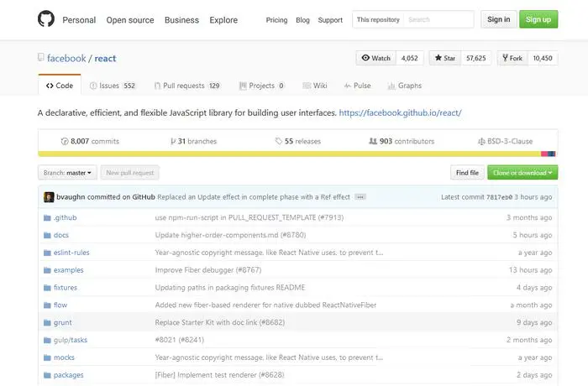The width and height of the screenshot is (588, 386).
Task: Click the GitHub octocat logo
Action: (x=46, y=18)
